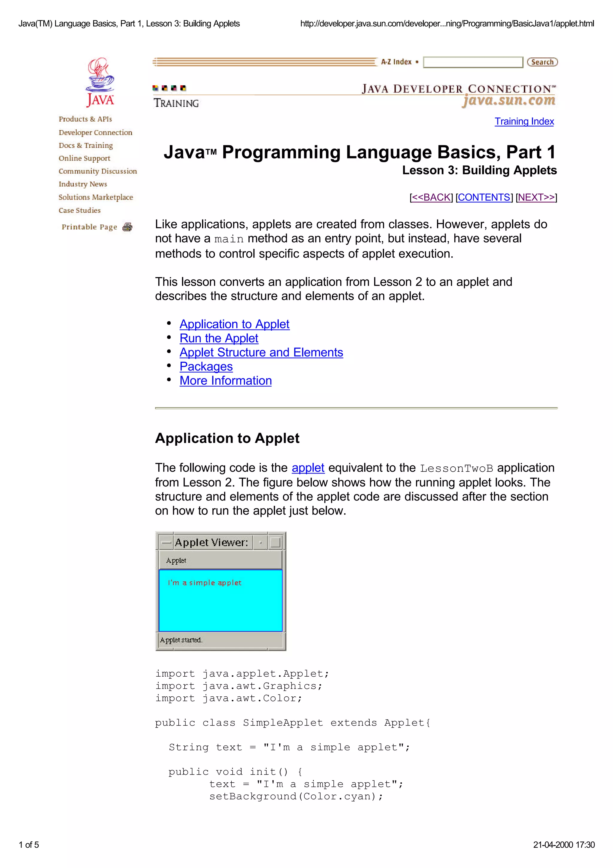Open the CONTENTS link
This screenshot has height=868, width=613.
(x=484, y=197)
